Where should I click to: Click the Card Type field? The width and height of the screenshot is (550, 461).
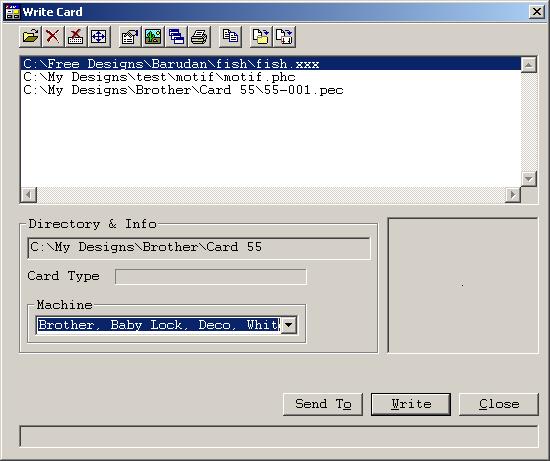(x=211, y=276)
